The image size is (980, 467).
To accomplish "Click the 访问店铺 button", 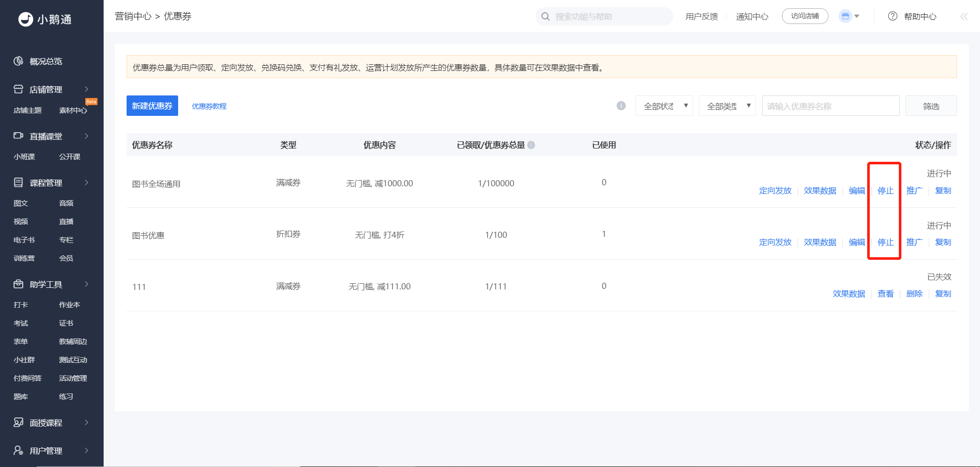I will pos(805,16).
